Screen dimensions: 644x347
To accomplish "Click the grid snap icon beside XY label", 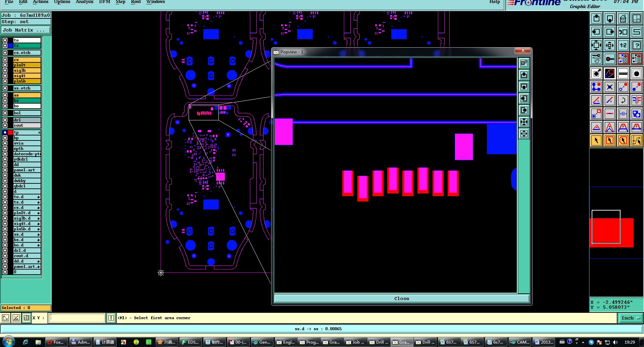I will click(x=27, y=318).
